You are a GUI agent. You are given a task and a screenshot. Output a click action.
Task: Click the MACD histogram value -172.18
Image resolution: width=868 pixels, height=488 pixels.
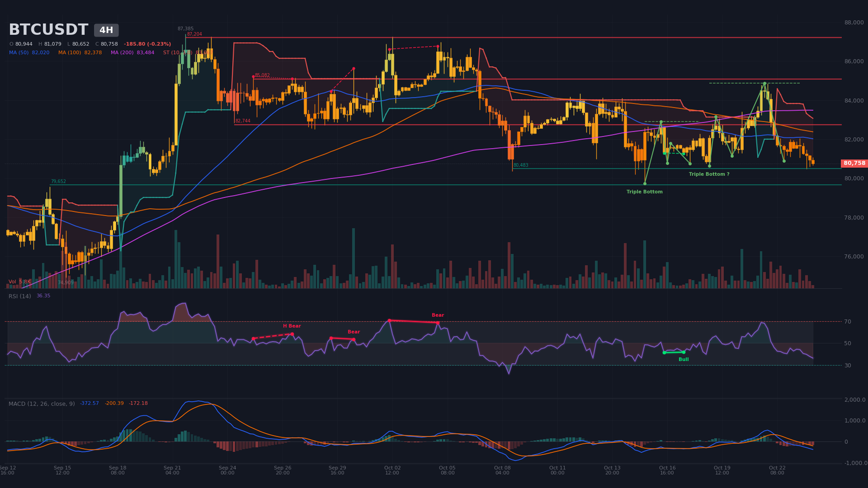pos(138,403)
